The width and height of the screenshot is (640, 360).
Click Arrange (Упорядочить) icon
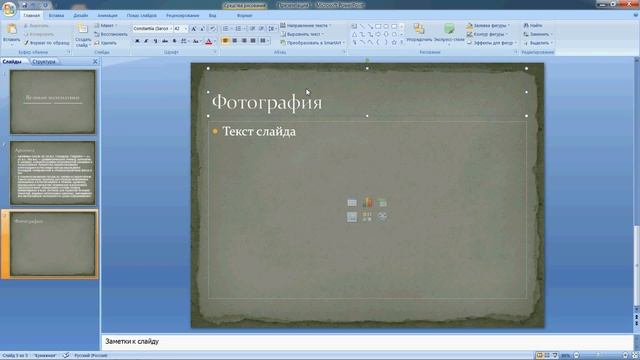pyautogui.click(x=419, y=29)
